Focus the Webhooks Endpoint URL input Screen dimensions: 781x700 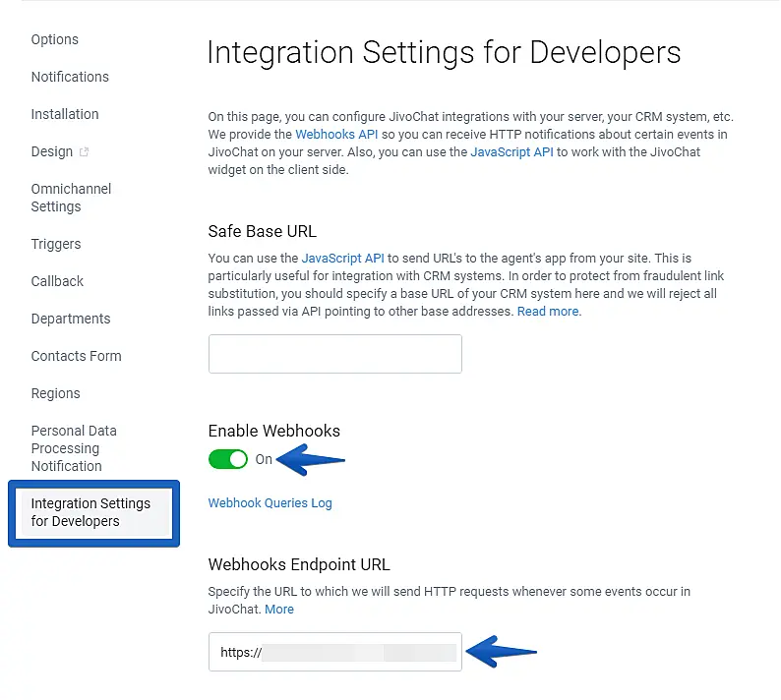coord(334,652)
